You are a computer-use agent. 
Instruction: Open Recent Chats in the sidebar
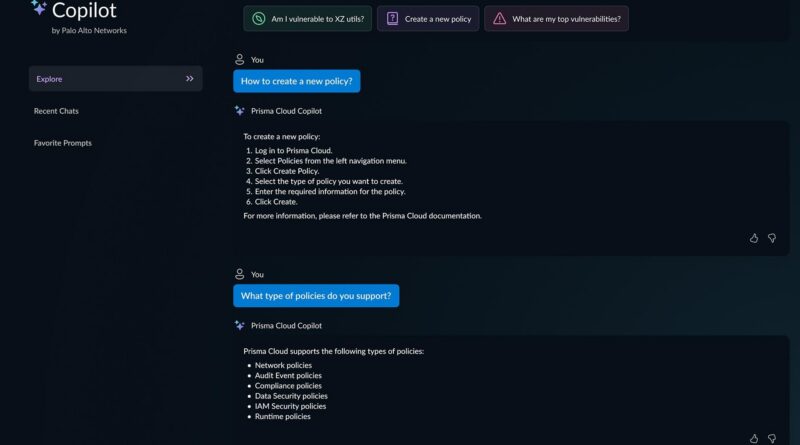(x=56, y=111)
